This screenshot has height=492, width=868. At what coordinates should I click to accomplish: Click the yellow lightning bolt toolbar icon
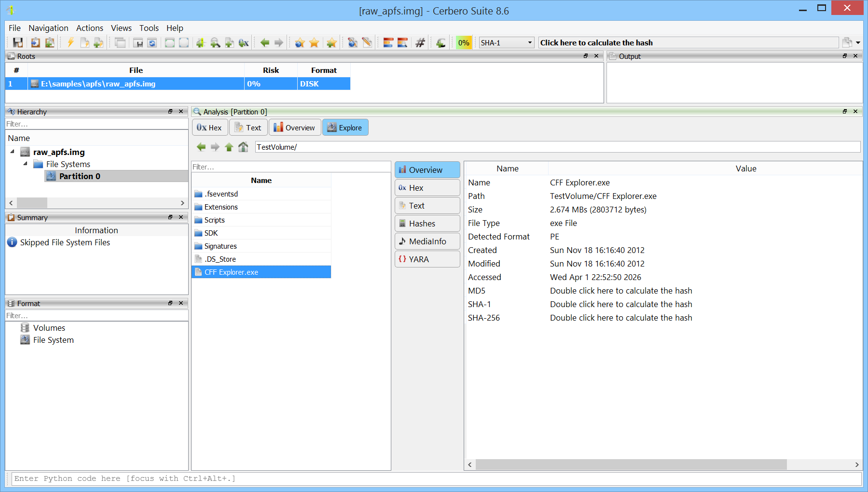coord(70,43)
